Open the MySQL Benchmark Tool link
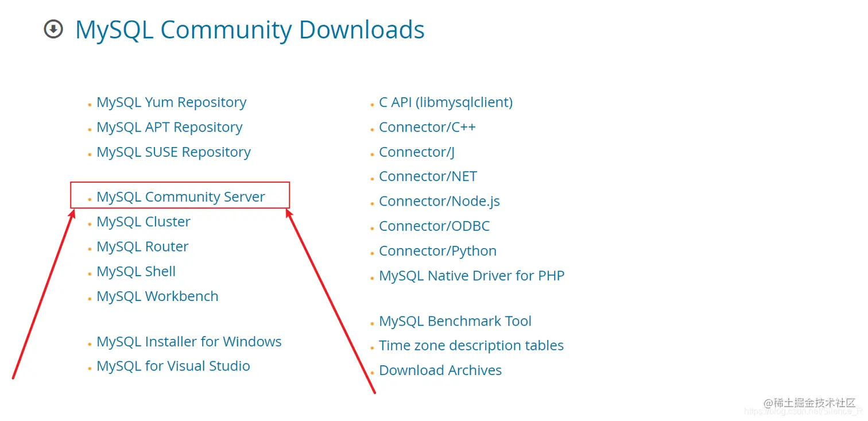This screenshot has width=868, height=421. 455,320
